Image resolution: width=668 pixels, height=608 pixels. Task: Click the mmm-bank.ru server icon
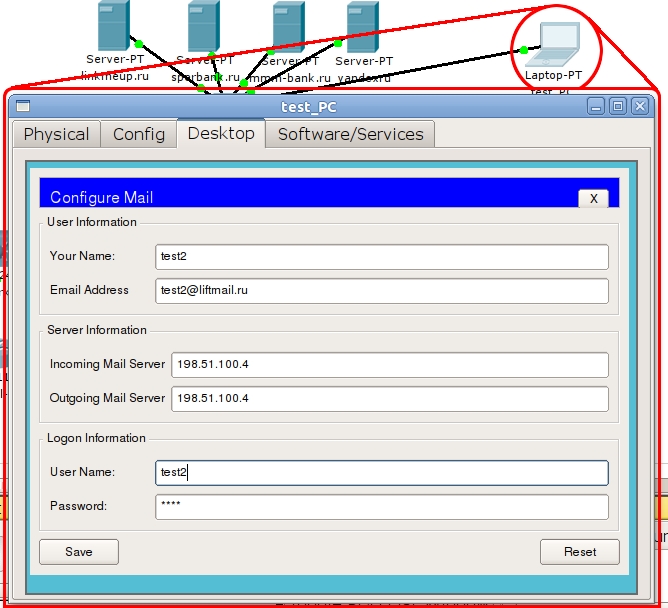click(289, 27)
